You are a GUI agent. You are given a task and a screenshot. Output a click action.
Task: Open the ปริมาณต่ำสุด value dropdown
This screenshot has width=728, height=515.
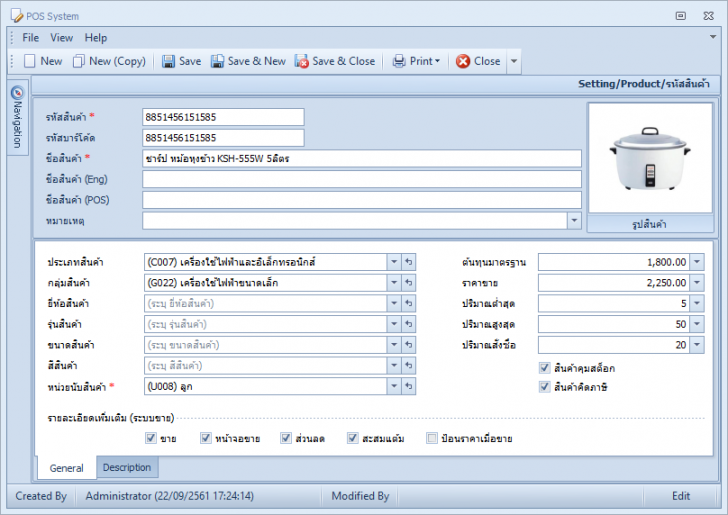click(x=697, y=303)
